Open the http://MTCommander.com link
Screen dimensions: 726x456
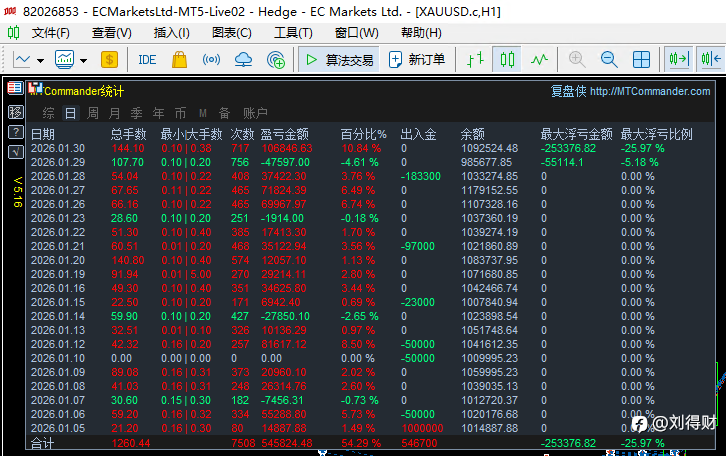650,91
